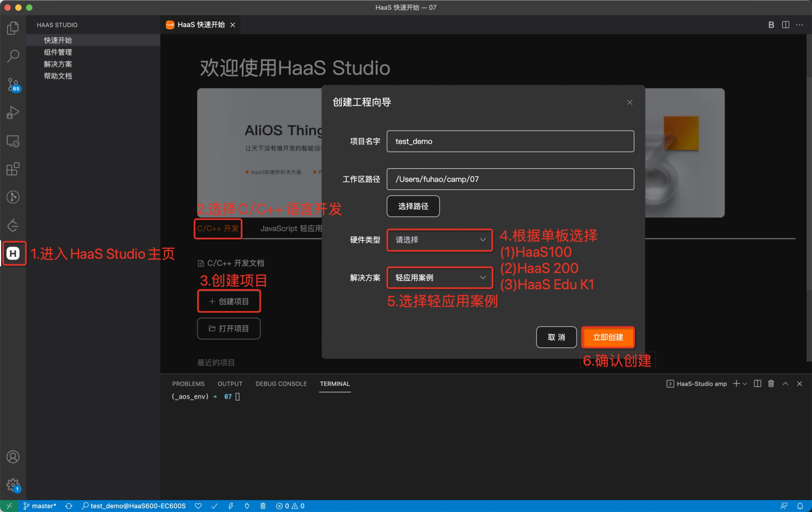Click test_demo@HaaS600-EC600S in status bar
812x512 pixels.
134,506
